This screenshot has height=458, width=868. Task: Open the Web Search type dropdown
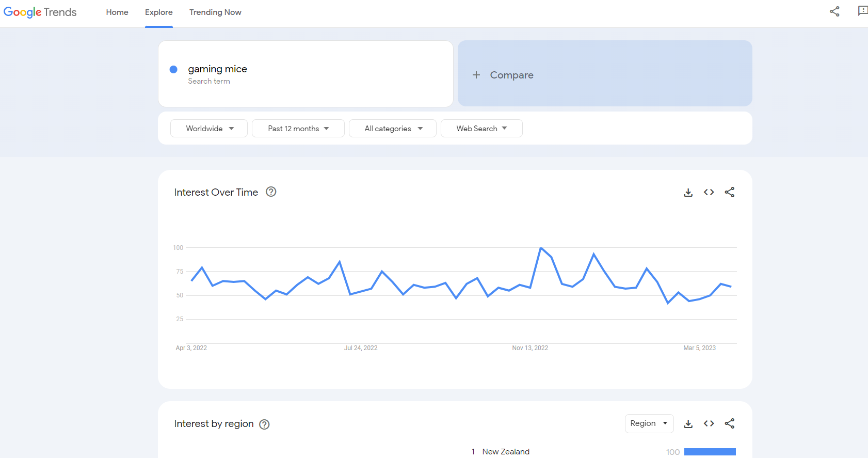(481, 129)
